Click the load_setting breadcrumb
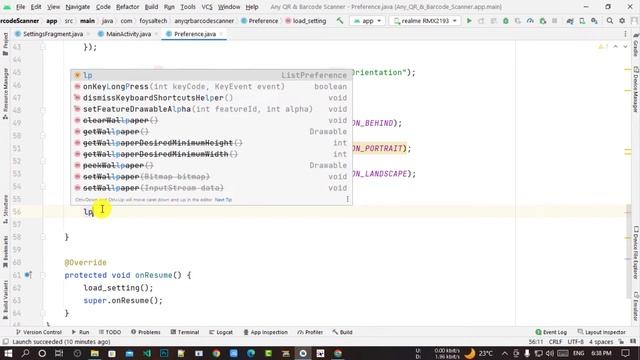 [x=305, y=20]
